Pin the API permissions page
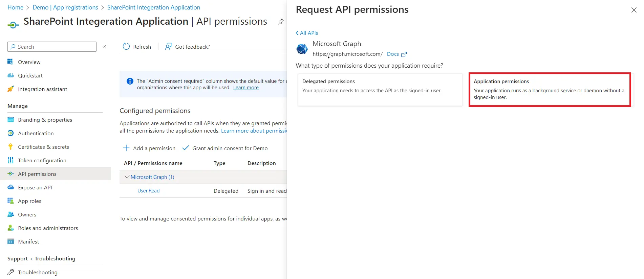 [x=281, y=22]
